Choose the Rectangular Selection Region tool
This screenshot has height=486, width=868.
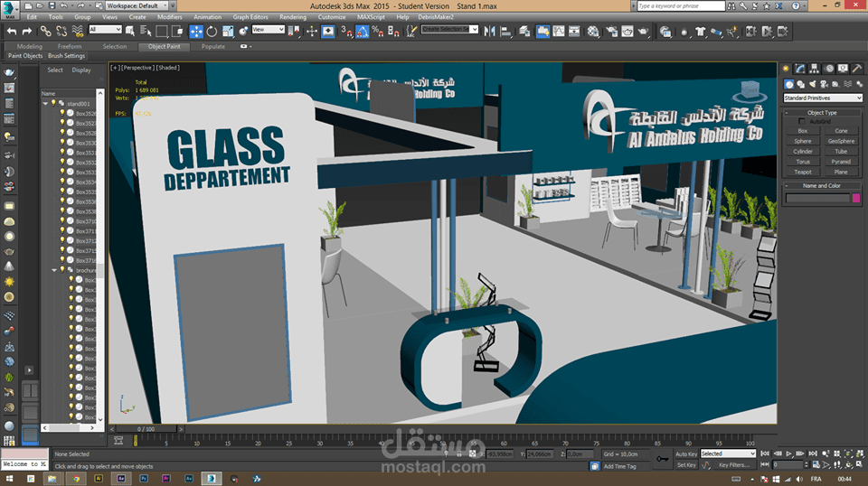[x=162, y=32]
